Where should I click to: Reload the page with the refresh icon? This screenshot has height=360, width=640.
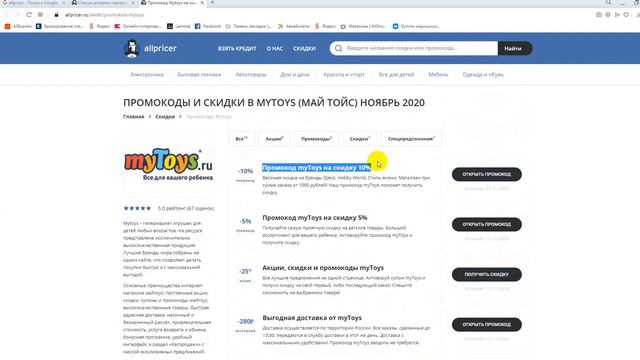(x=29, y=15)
